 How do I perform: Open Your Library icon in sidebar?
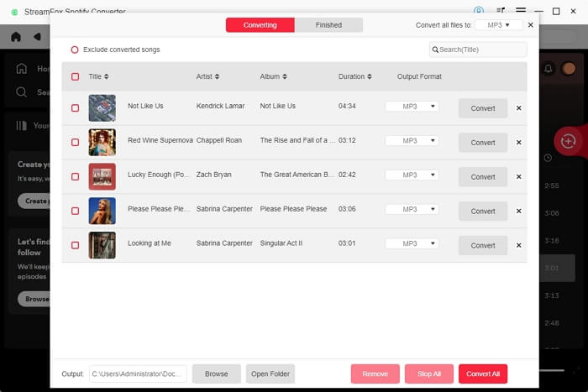pyautogui.click(x=21, y=126)
